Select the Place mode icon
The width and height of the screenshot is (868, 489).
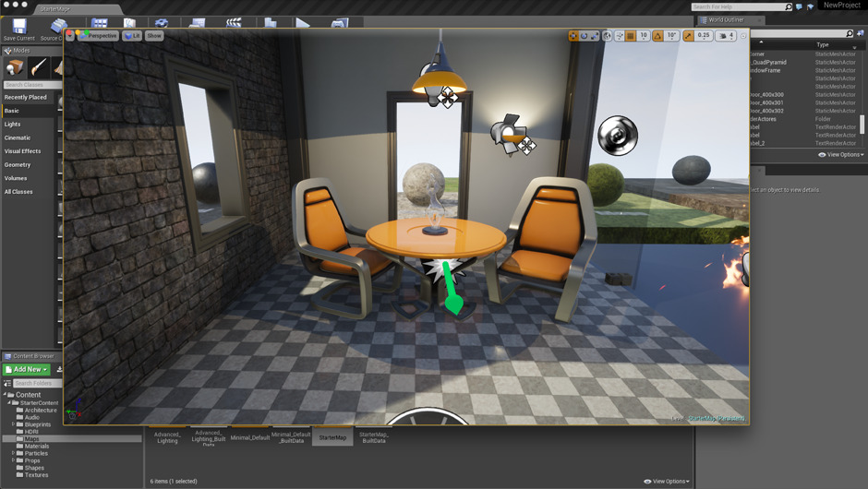(x=15, y=67)
